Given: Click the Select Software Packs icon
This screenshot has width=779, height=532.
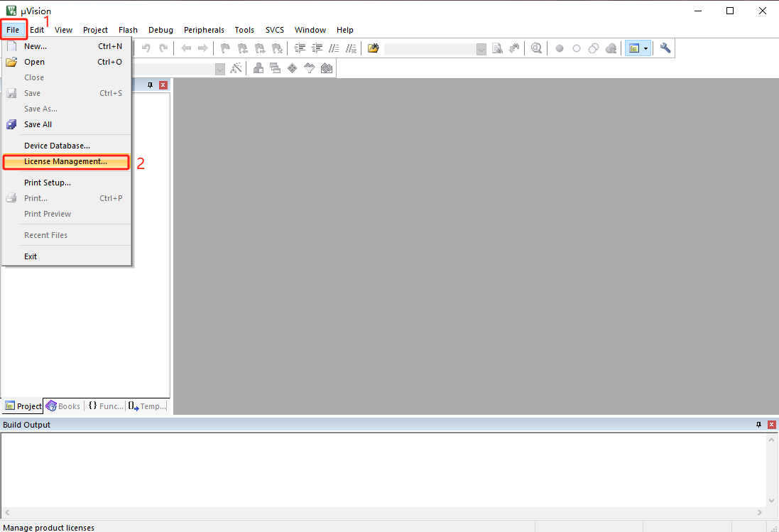Looking at the screenshot, I should 309,68.
